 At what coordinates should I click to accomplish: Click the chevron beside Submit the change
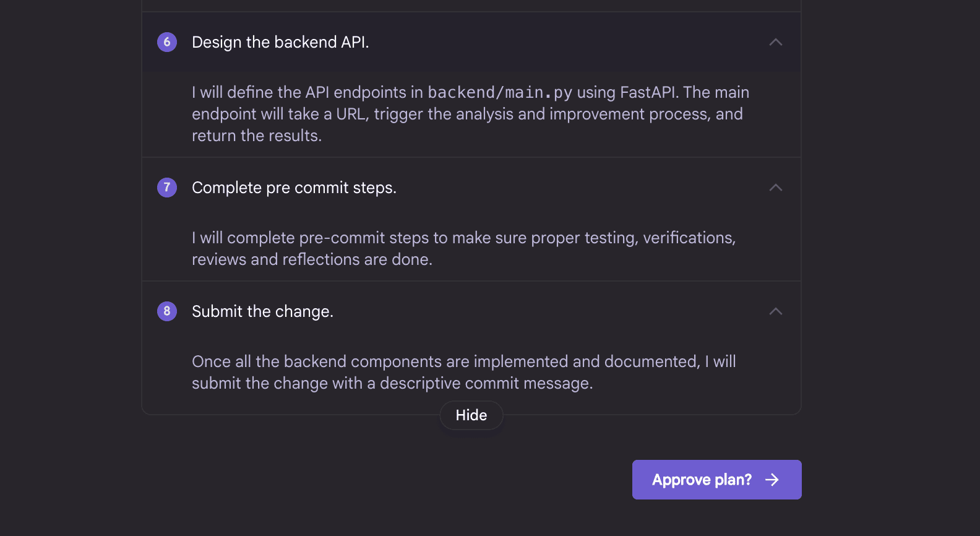tap(775, 311)
